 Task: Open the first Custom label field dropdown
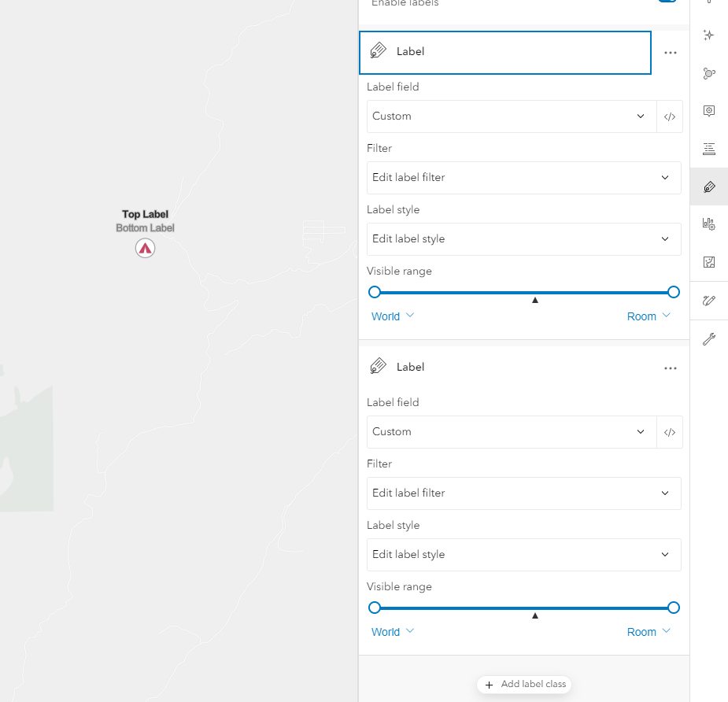[x=512, y=116]
